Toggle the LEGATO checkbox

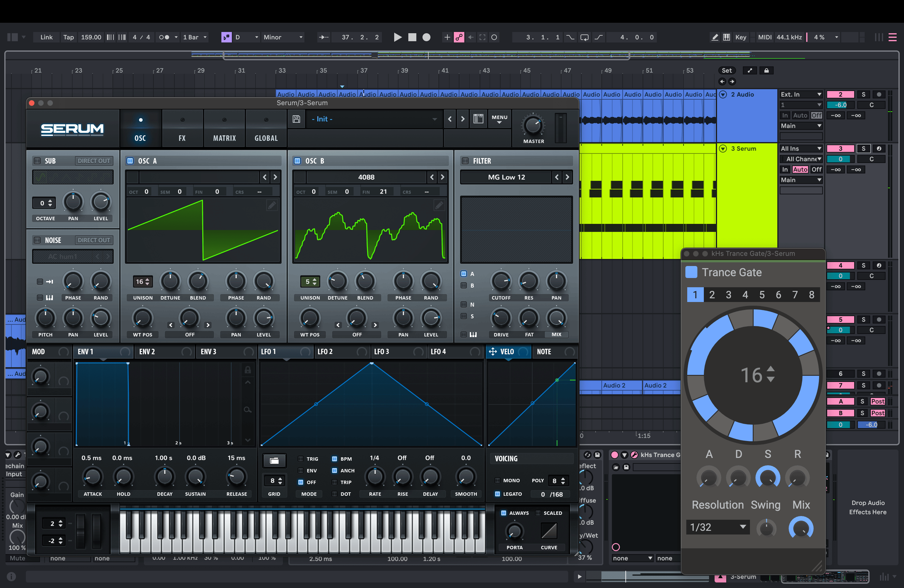coord(498,494)
